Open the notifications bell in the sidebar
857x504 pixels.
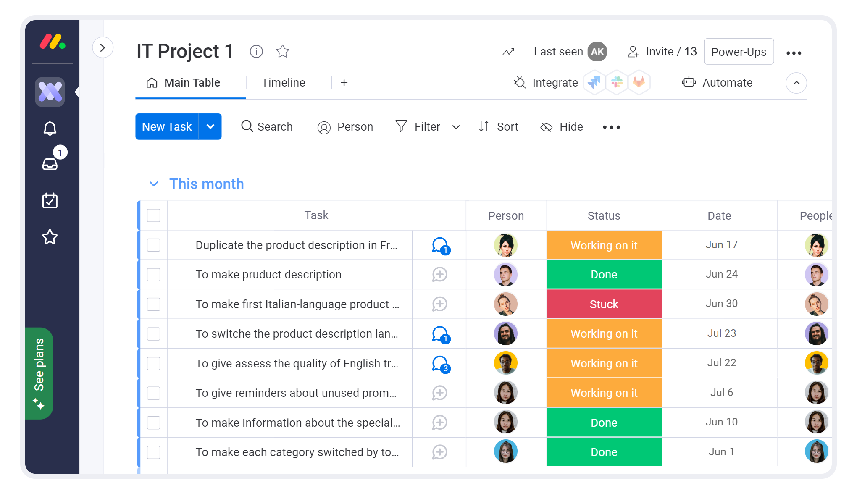[50, 128]
